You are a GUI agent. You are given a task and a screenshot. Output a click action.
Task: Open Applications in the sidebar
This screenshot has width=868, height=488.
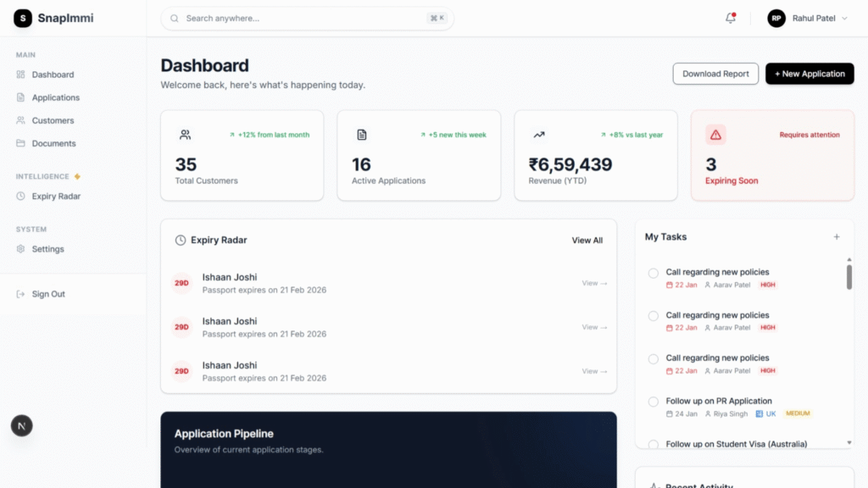tap(55, 97)
